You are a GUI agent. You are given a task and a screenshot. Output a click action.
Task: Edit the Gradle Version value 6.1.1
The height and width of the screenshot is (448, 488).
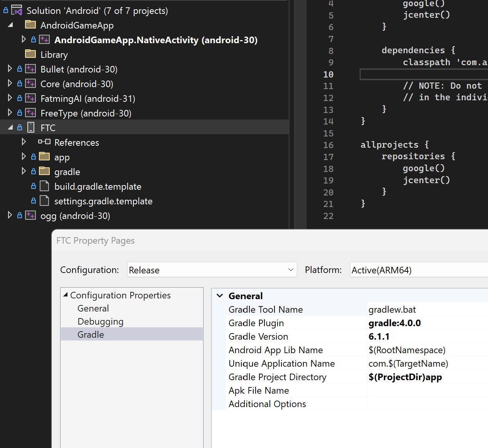427,337
